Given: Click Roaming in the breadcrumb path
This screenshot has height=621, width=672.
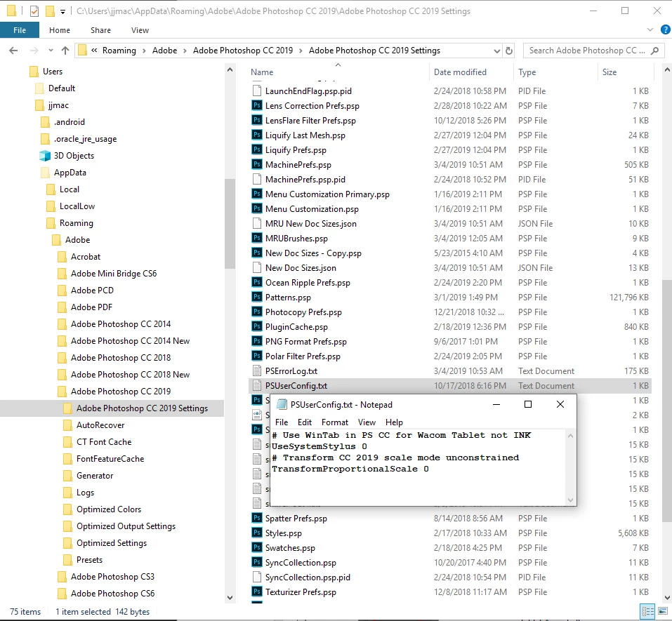Looking at the screenshot, I should pyautogui.click(x=119, y=51).
